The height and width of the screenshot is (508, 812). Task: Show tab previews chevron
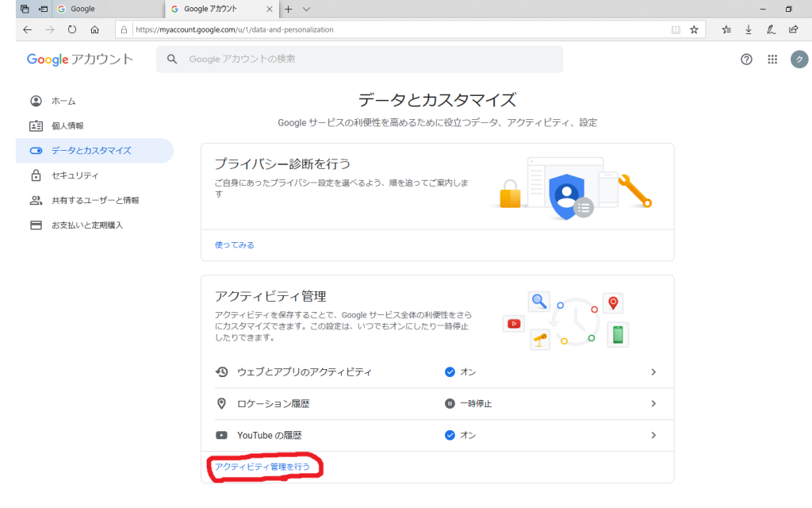[307, 9]
